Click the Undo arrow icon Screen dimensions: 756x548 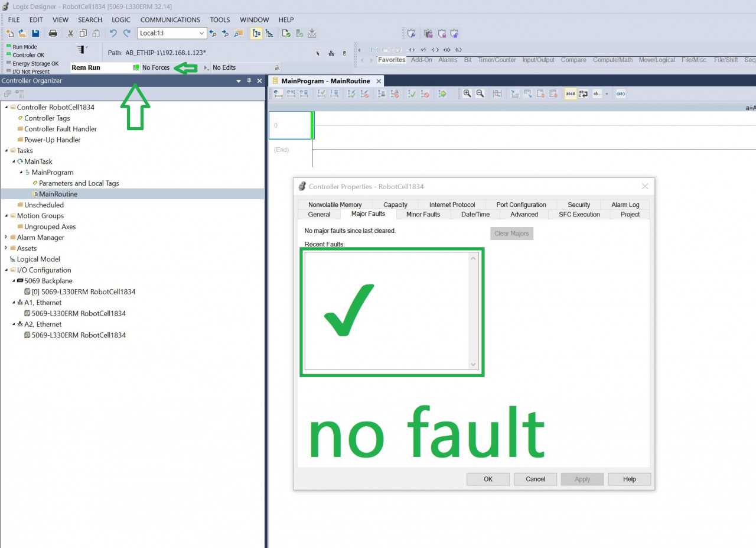(x=113, y=34)
